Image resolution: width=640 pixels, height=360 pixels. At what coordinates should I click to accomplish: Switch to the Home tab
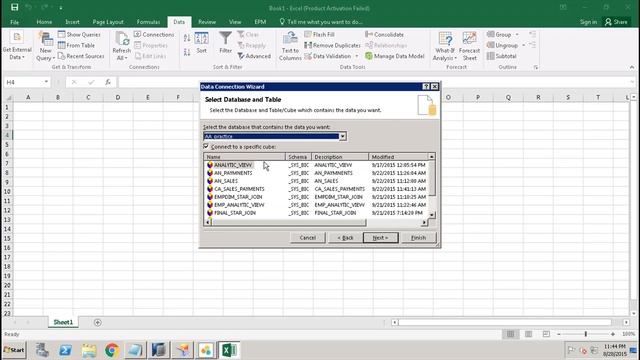pyautogui.click(x=44, y=22)
